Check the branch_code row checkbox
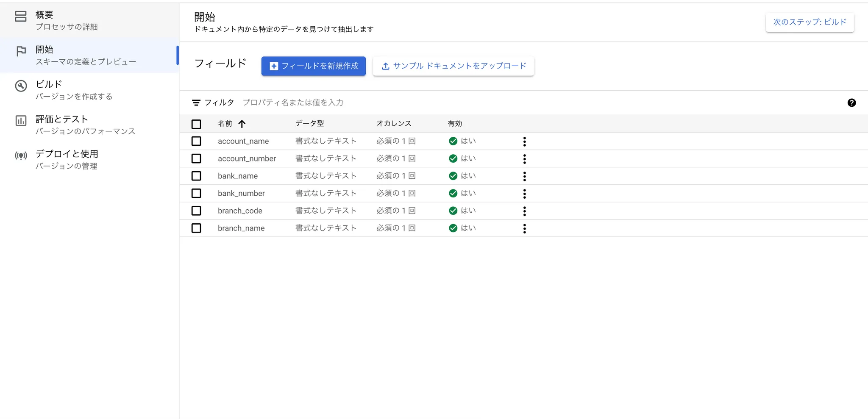 point(196,211)
